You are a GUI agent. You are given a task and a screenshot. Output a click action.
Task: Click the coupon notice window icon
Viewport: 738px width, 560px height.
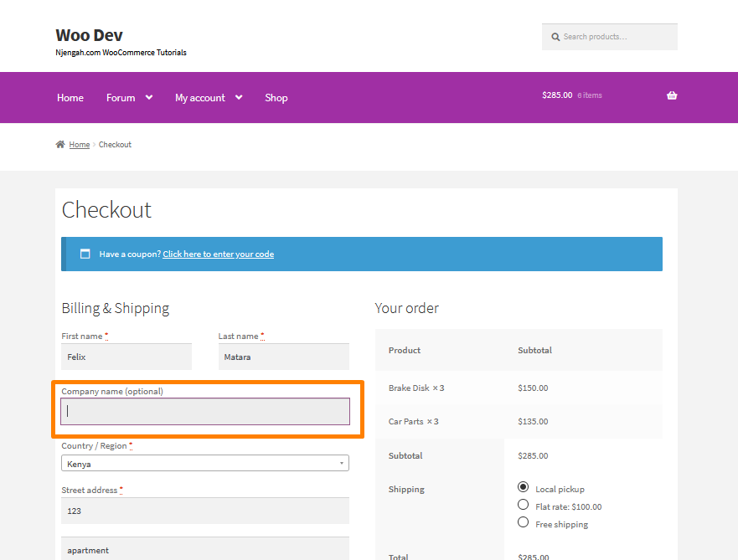point(85,254)
